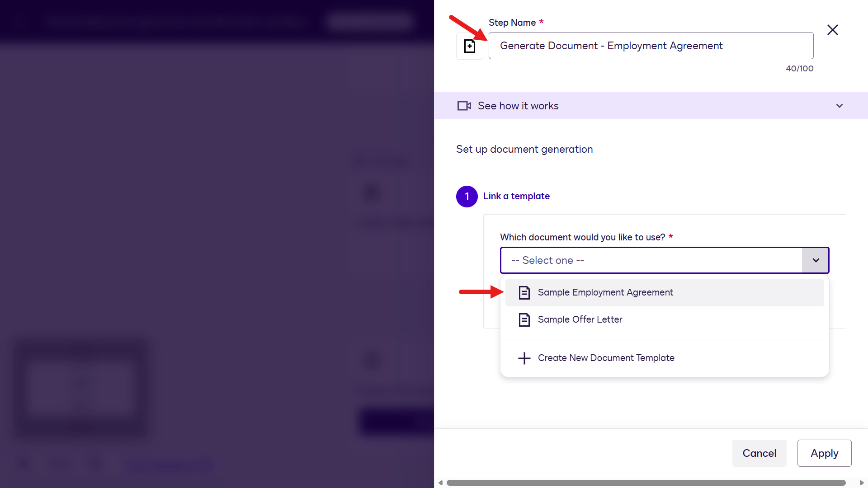
Task: Click the Cancel button
Action: pos(759,453)
